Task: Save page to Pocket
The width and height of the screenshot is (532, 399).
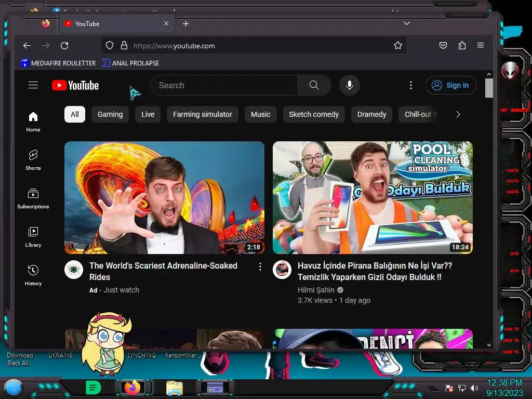Action: click(x=443, y=46)
